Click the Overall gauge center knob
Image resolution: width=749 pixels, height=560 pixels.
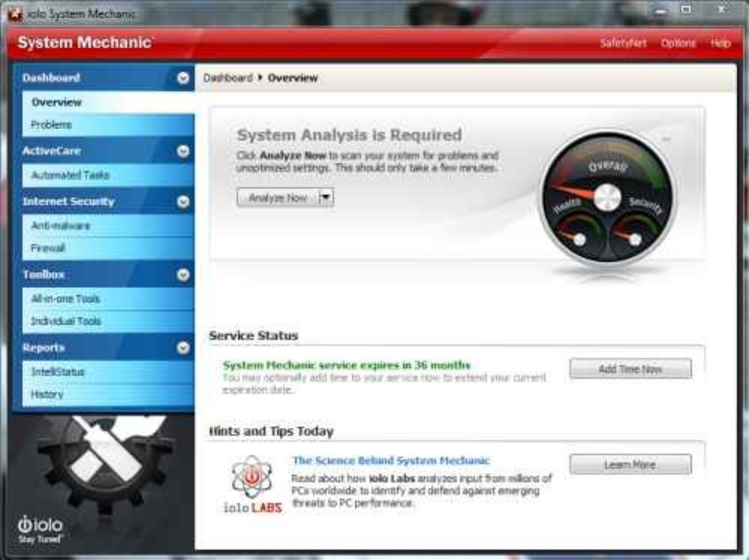pyautogui.click(x=607, y=198)
